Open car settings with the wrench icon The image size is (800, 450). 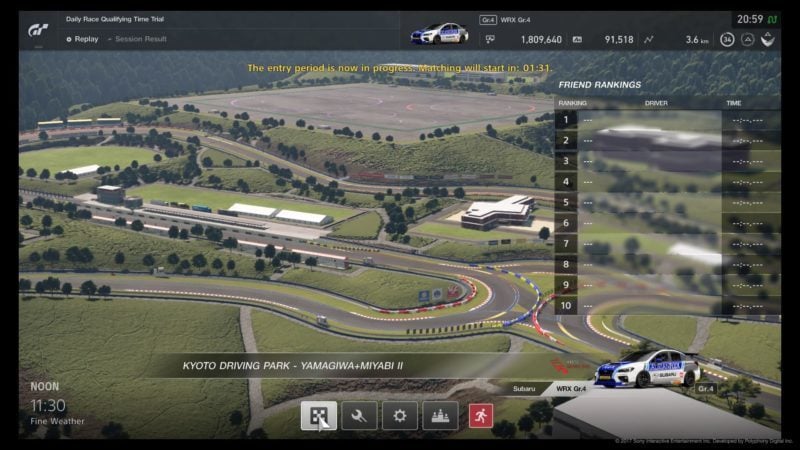(x=359, y=416)
